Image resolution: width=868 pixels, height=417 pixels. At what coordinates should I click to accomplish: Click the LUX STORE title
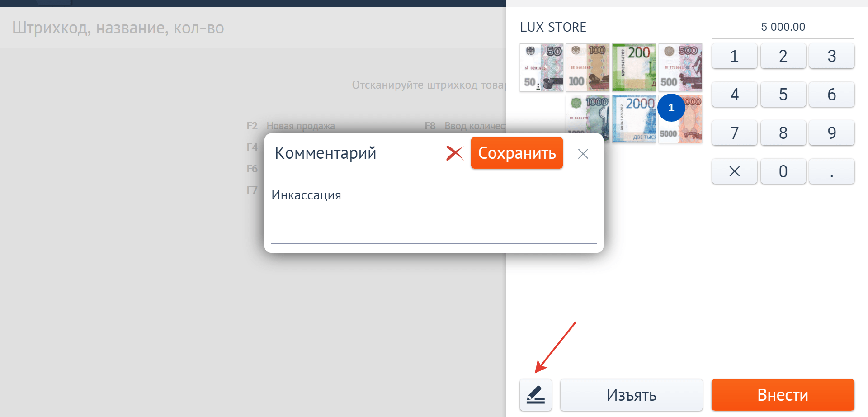[553, 27]
